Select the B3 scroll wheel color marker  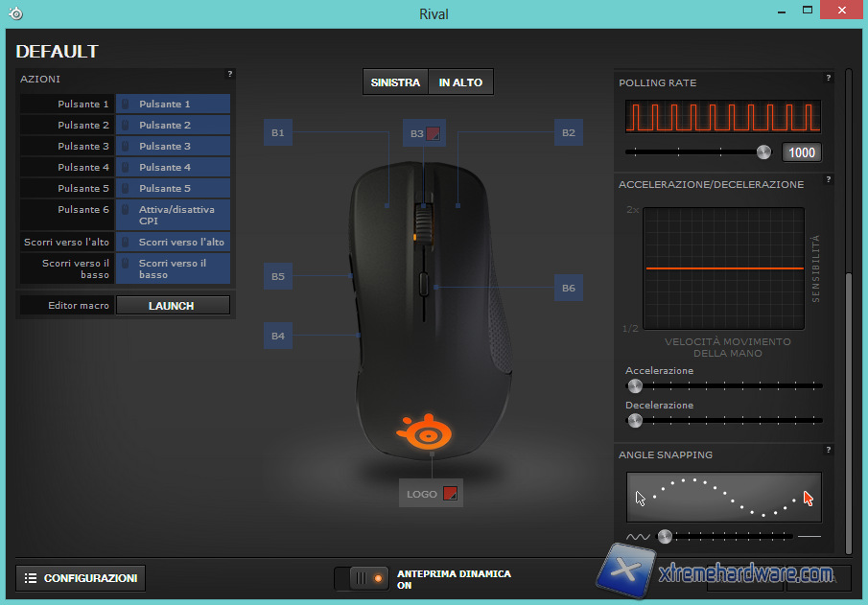coord(434,133)
